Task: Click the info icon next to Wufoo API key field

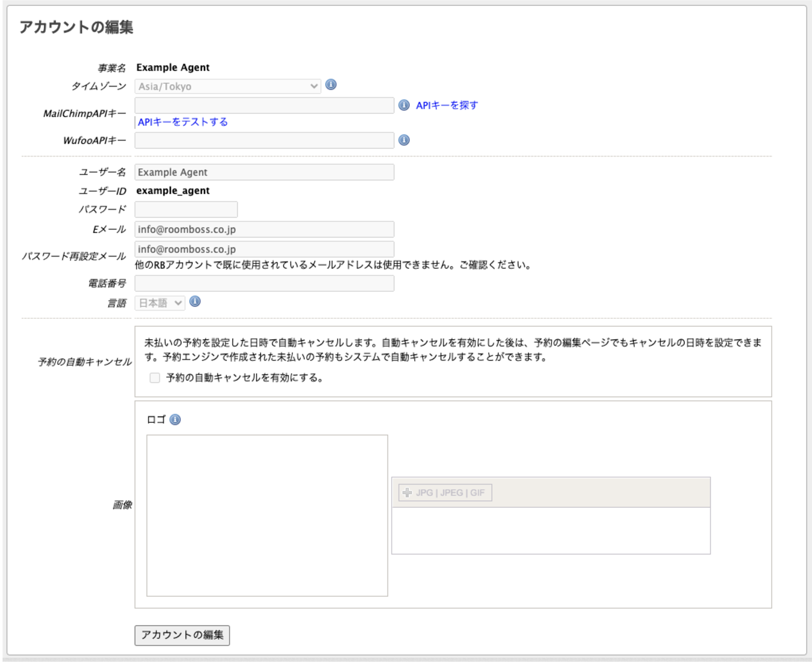Action: click(x=404, y=140)
